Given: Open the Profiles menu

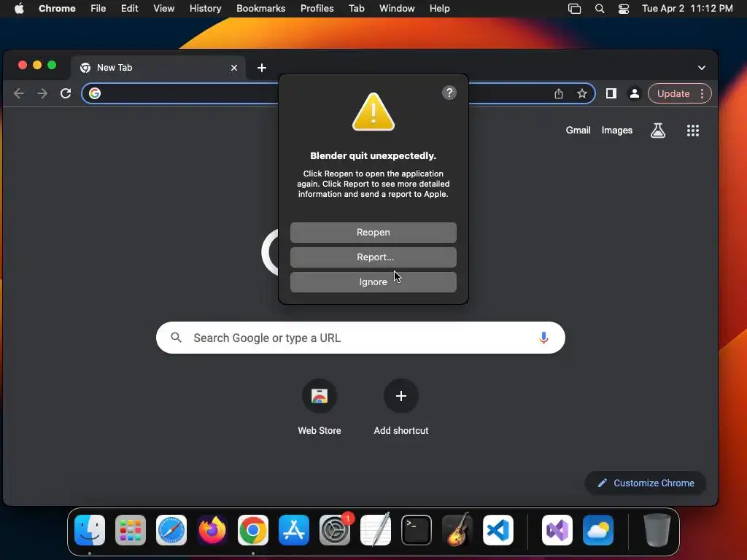Looking at the screenshot, I should click(317, 8).
